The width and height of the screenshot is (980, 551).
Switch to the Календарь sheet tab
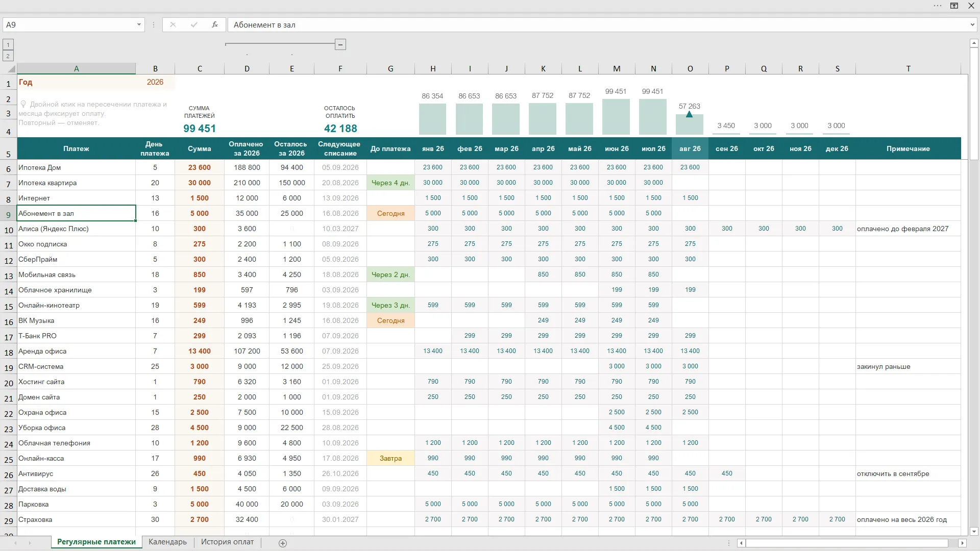[167, 542]
